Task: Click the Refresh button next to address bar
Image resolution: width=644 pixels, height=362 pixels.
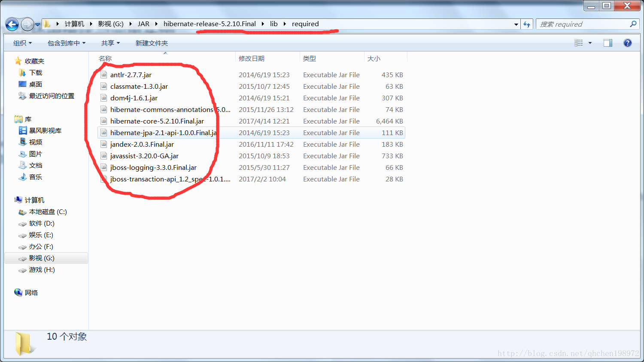Action: pyautogui.click(x=527, y=24)
